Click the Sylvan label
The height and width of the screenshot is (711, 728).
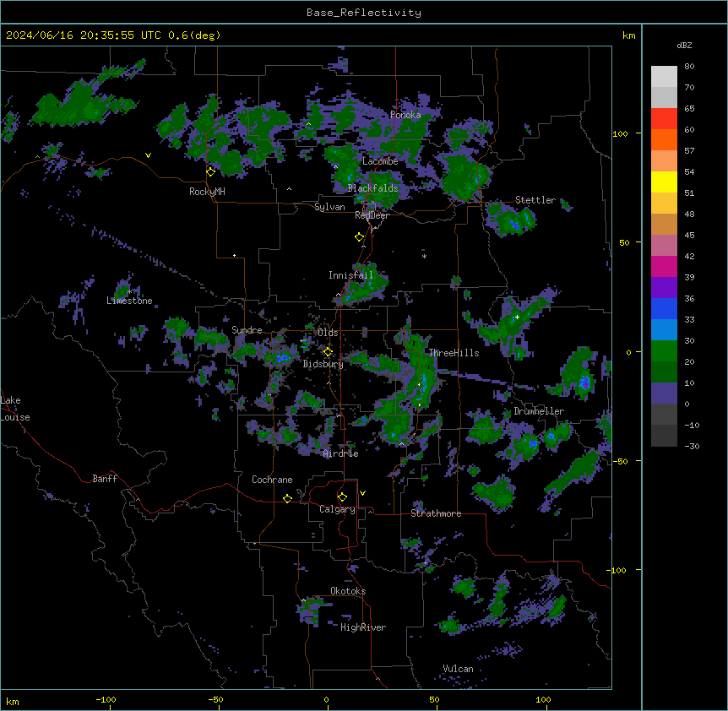click(x=329, y=207)
